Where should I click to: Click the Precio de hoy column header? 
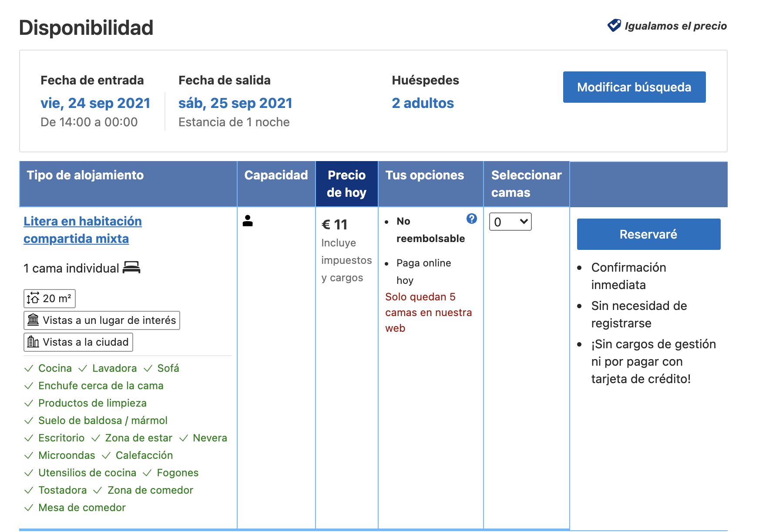pyautogui.click(x=346, y=184)
